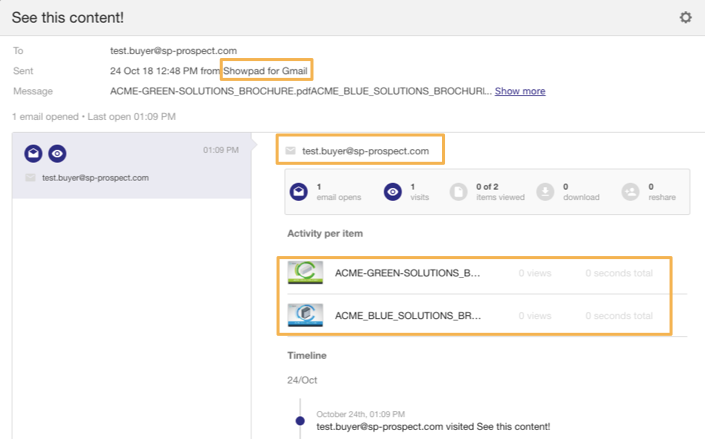Click the 'Activity per item' heading
Screen dimensions: 705x439
click(325, 233)
